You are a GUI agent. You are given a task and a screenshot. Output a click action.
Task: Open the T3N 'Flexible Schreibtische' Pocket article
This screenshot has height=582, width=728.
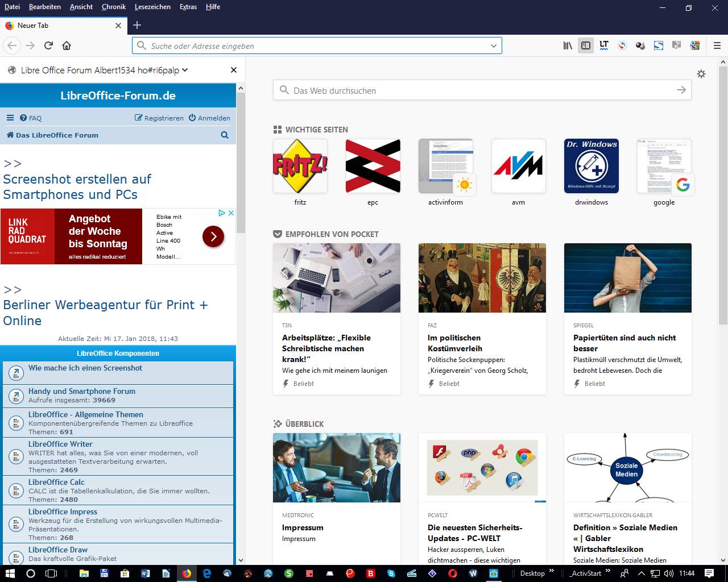pyautogui.click(x=337, y=319)
